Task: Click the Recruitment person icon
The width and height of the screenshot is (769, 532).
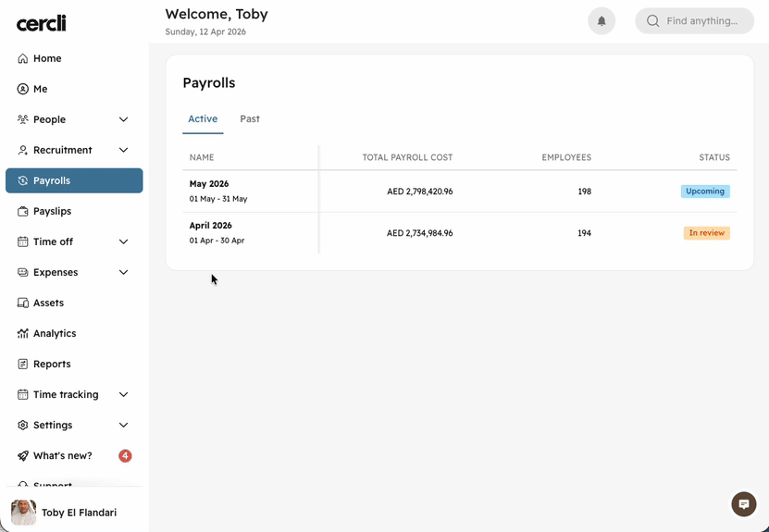Action: tap(22, 150)
